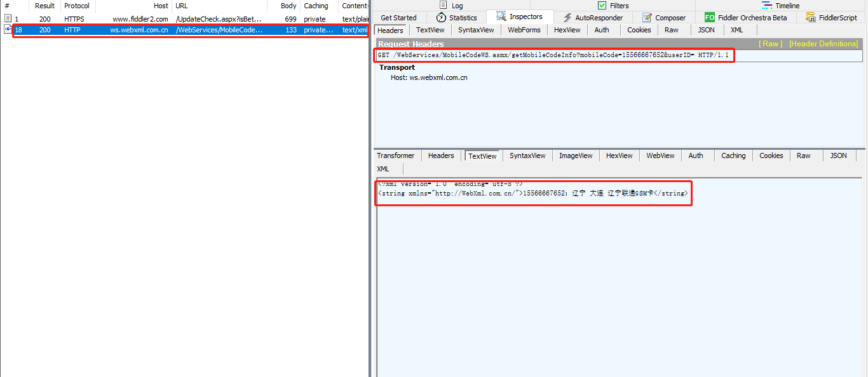The width and height of the screenshot is (868, 377).
Task: Open the Transformer response tab
Action: (x=395, y=155)
